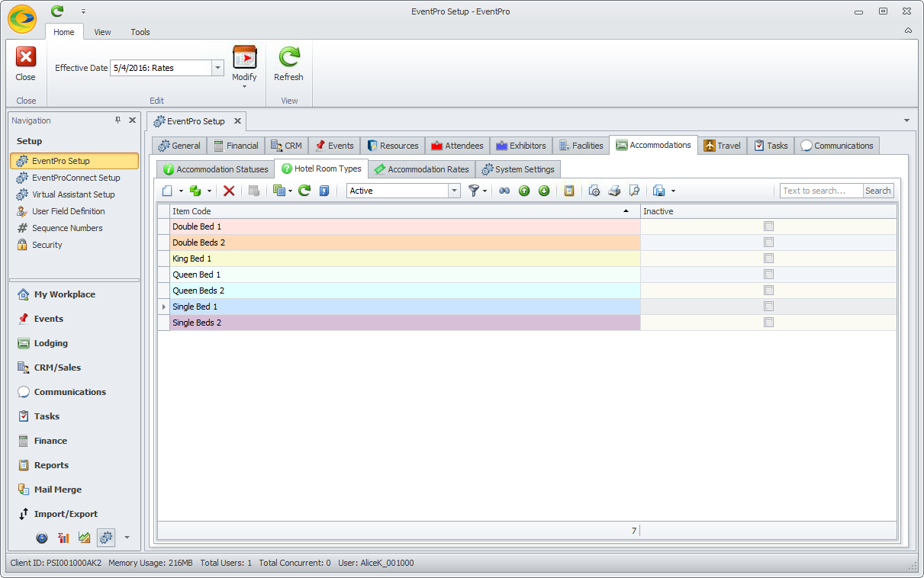
Task: Click the Text to search field
Action: click(x=821, y=191)
